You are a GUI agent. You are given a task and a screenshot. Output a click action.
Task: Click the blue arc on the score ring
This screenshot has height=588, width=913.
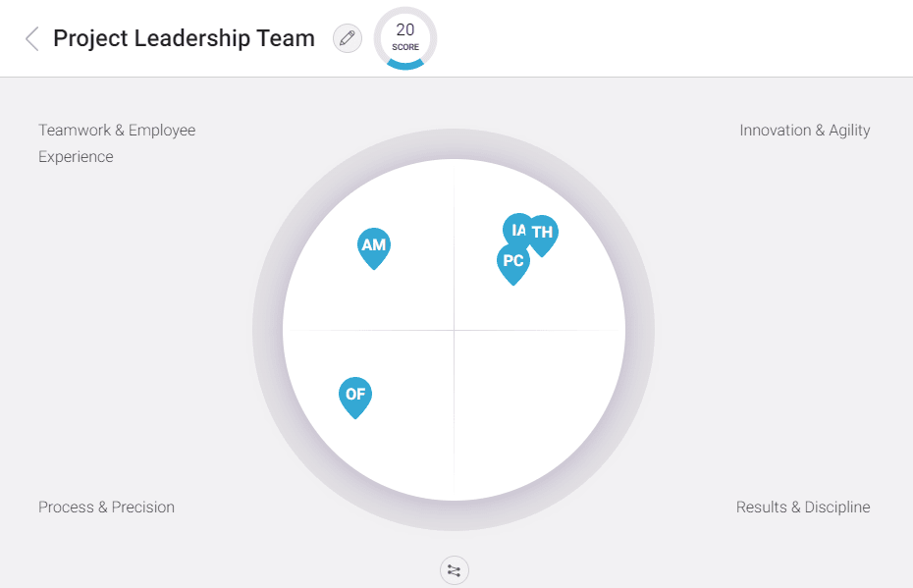point(405,65)
